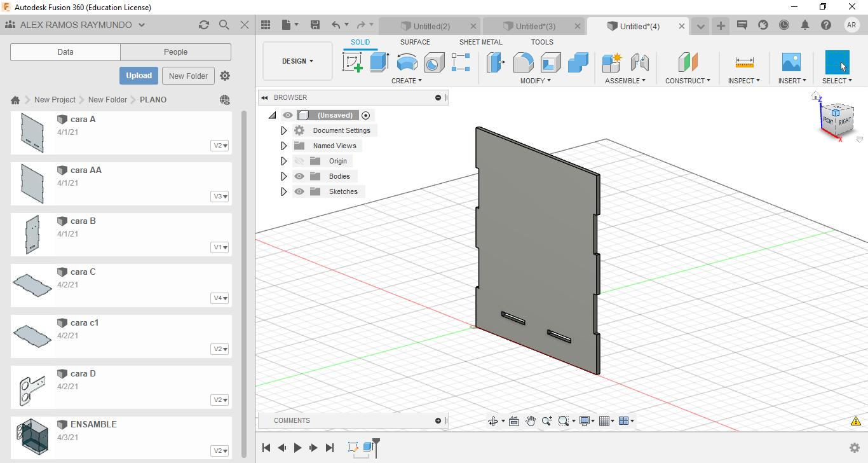
Task: Open notifications bell
Action: tap(805, 25)
